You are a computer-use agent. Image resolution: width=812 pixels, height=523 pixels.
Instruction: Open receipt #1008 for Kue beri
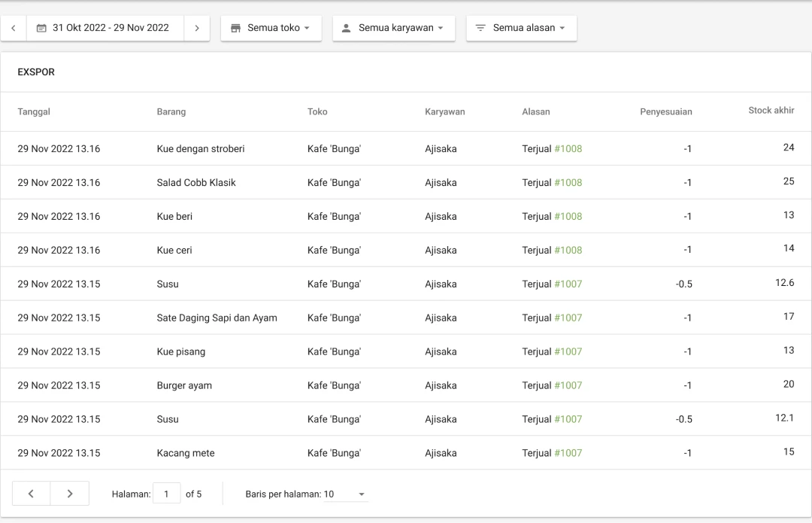pos(568,216)
